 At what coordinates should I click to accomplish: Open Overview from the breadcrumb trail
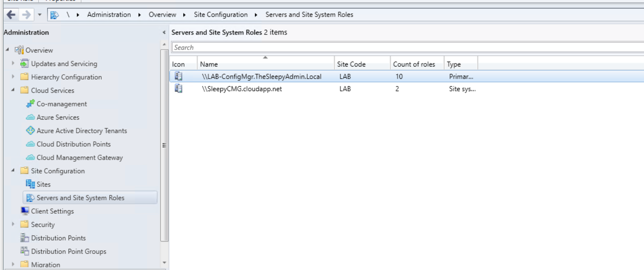(x=163, y=14)
